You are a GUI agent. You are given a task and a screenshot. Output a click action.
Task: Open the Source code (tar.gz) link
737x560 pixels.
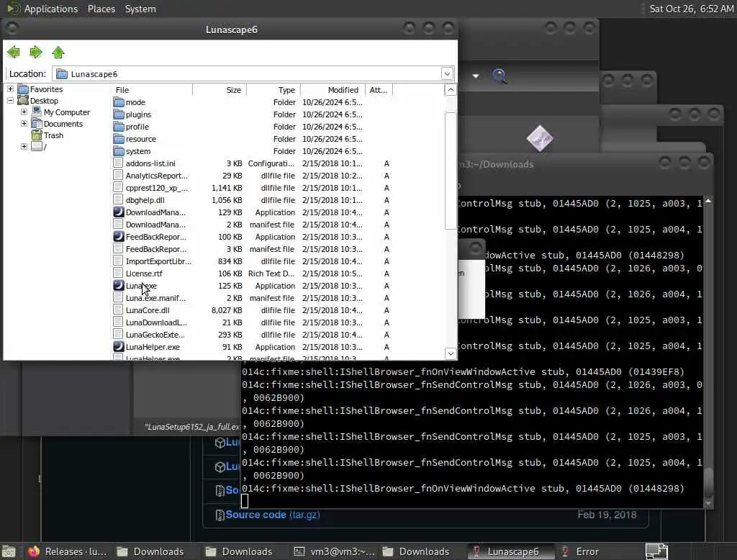tap(273, 515)
